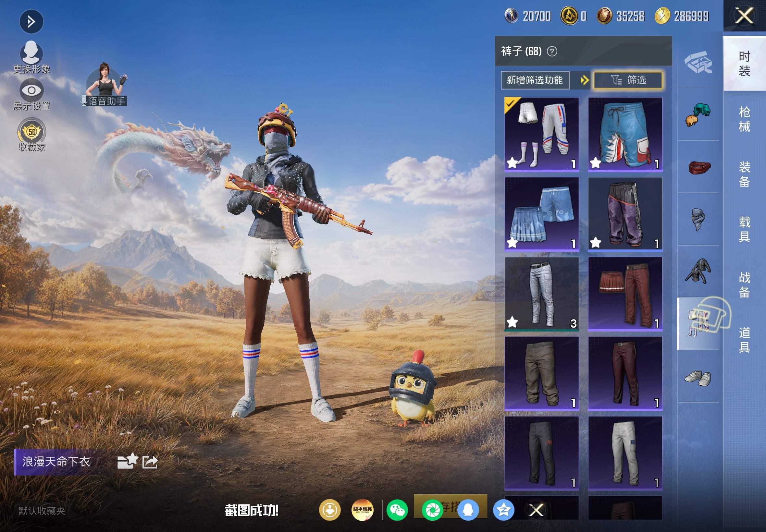Share the outfit with export arrow icon
The image size is (766, 532).
(x=150, y=462)
